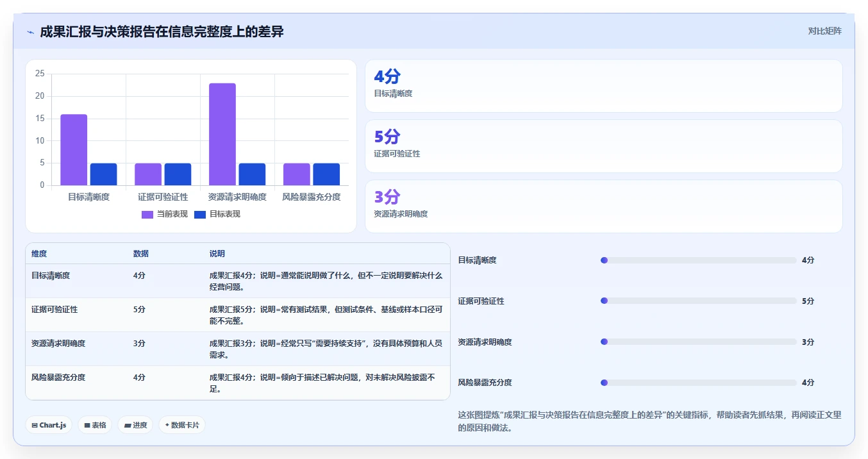Click the 证据可验证性 progress bar
Screen dimensions: 868x459
pos(699,301)
